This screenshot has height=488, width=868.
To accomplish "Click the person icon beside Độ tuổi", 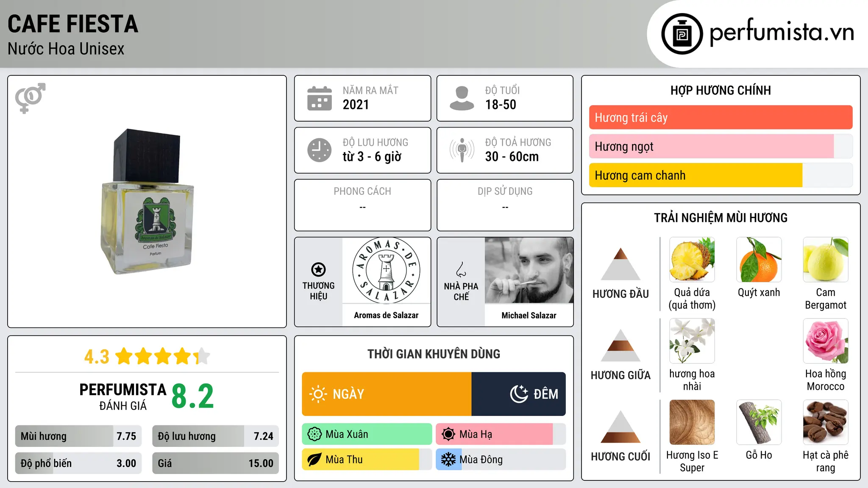I will point(462,98).
